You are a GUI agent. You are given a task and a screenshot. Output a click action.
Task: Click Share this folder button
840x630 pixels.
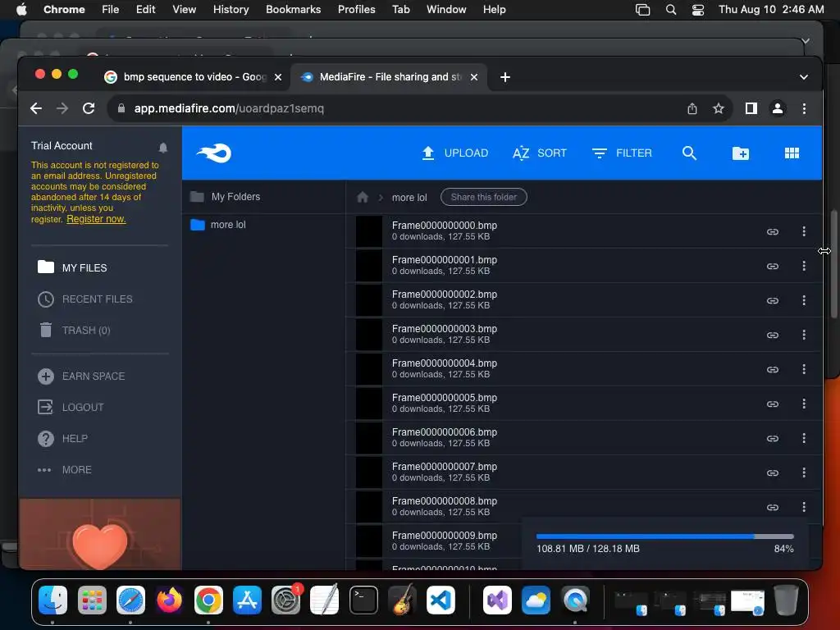pos(483,197)
